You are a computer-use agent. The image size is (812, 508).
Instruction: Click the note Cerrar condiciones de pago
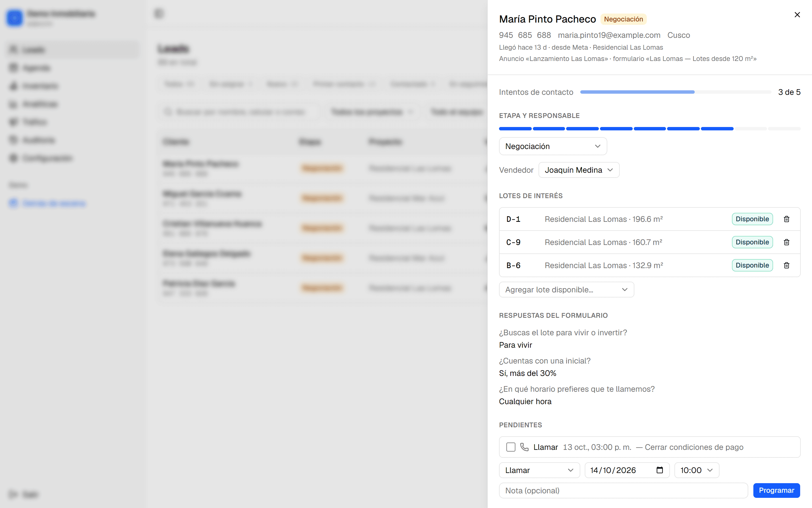pos(694,447)
